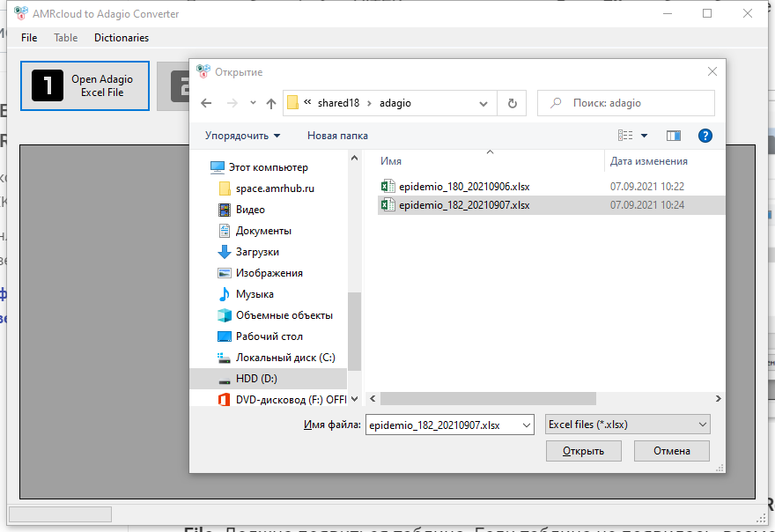Select HDD (D:) in the navigation tree

point(269,379)
